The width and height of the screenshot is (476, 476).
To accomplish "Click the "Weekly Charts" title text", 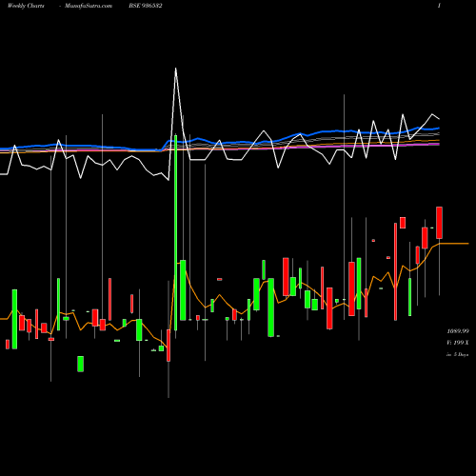I will [26, 6].
